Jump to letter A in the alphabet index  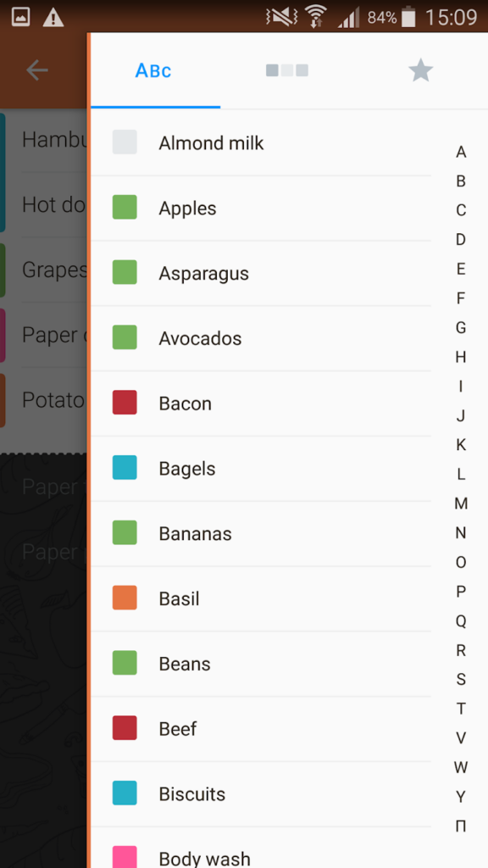click(x=460, y=151)
